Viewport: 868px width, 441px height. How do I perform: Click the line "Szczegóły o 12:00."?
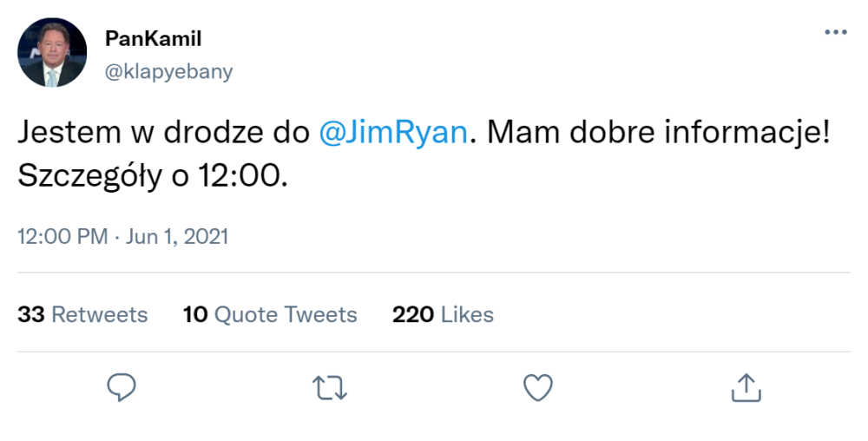[x=153, y=176]
